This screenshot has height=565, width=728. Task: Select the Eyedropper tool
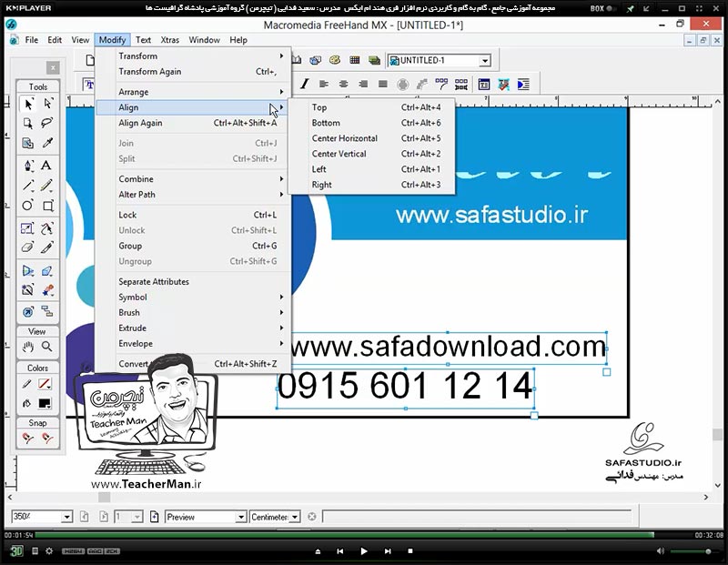[x=47, y=143]
